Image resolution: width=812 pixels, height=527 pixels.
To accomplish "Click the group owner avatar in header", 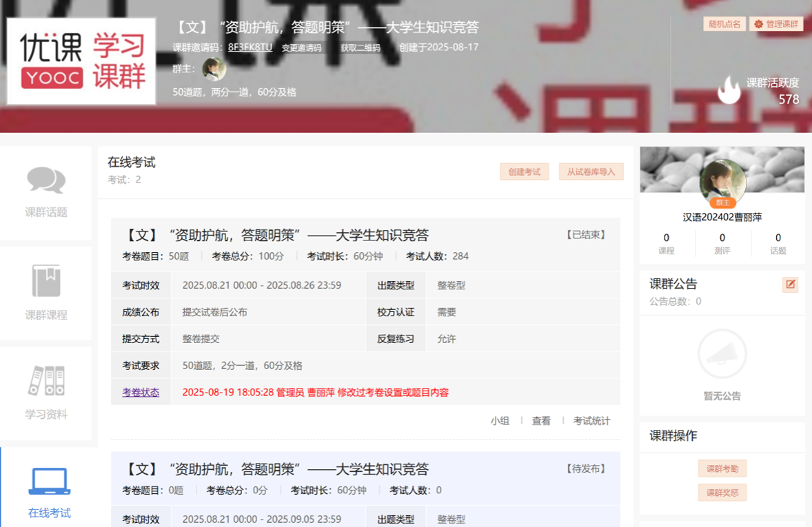I will tap(214, 69).
